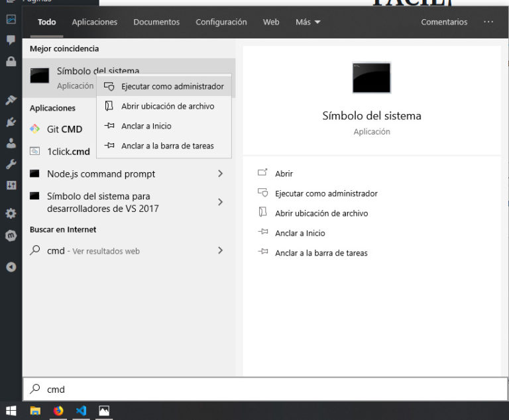Click the Símbolo del sistema best match icon
Screen dimensions: 509x420
click(40, 76)
